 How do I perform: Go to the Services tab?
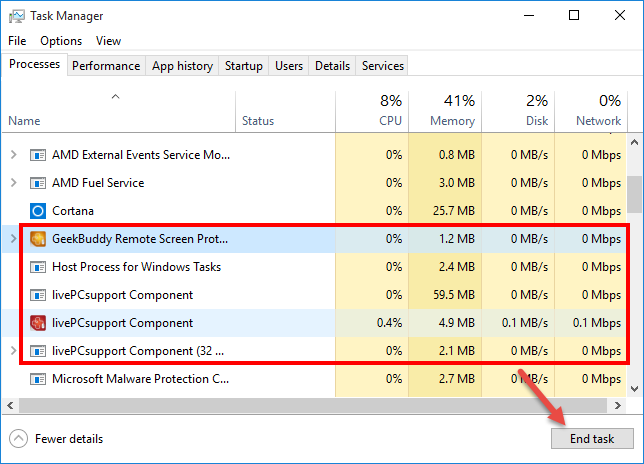coord(383,66)
